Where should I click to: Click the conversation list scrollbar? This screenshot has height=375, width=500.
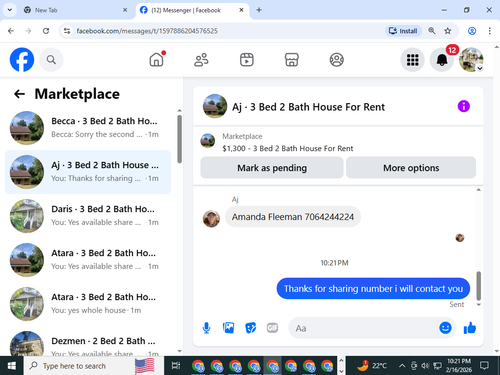(180, 139)
